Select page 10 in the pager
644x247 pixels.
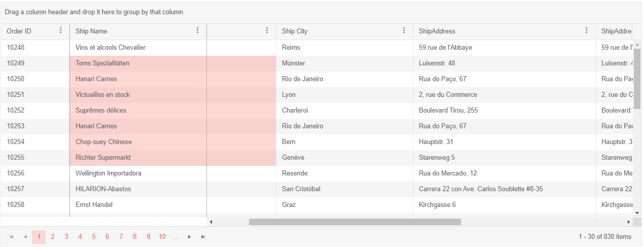(162, 237)
